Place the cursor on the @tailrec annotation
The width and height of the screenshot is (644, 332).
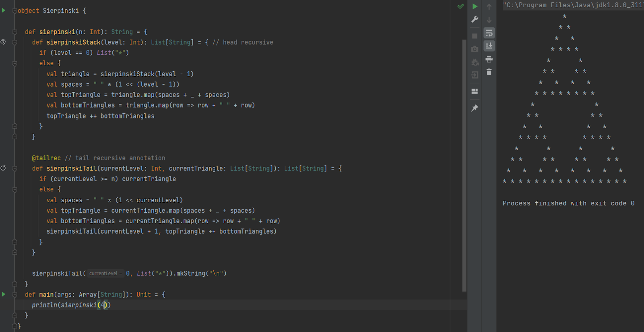point(46,158)
